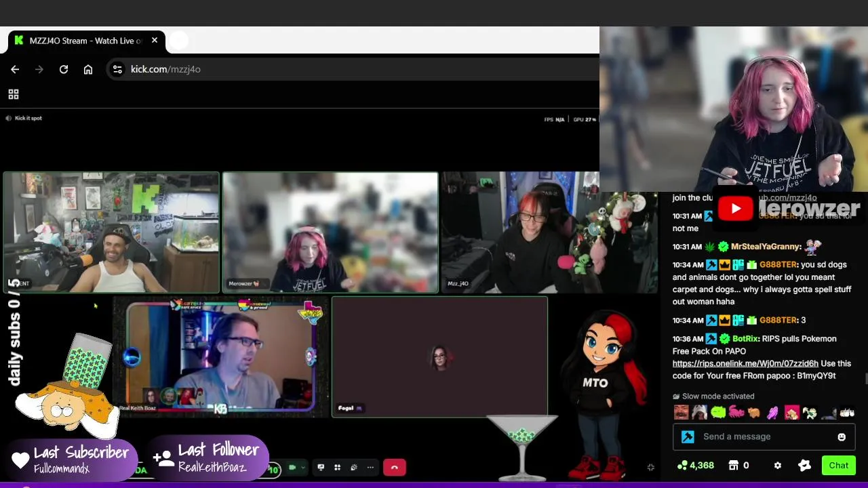Close the MZZJ4O Stream browser tab
868x488 pixels.
155,41
